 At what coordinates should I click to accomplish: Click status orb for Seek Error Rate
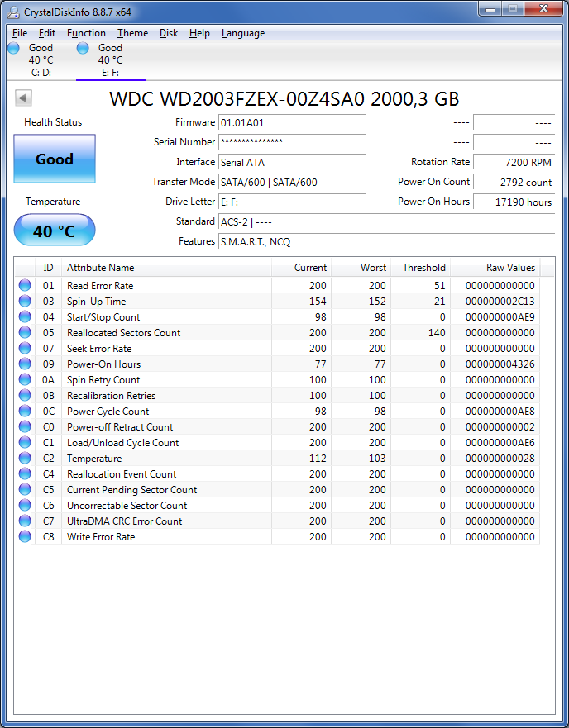tap(25, 348)
